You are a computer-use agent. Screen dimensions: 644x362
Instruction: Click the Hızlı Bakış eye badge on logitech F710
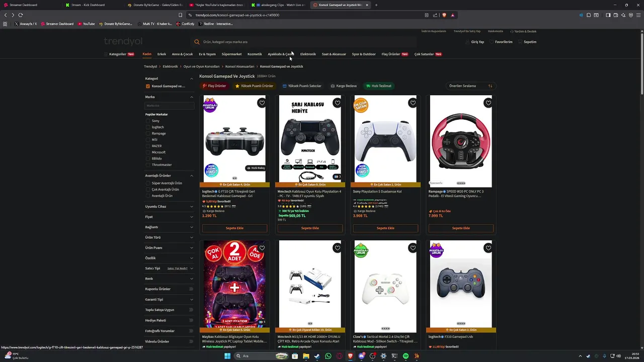tap(256, 168)
